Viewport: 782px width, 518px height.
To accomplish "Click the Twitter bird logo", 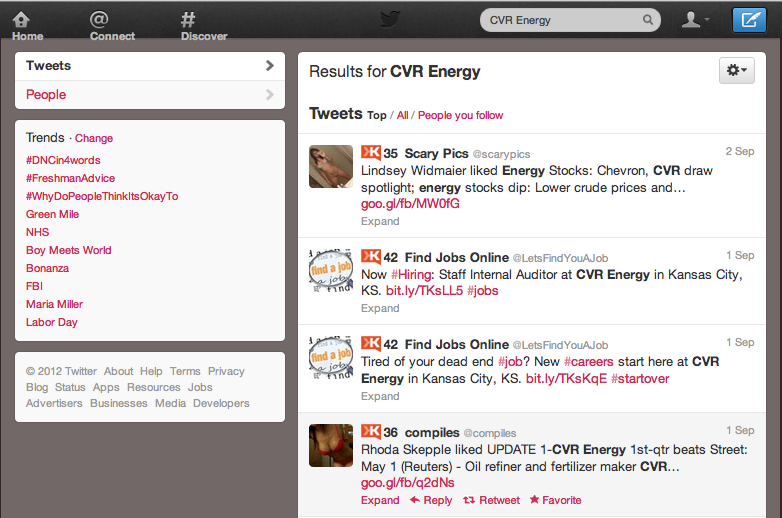I will [x=390, y=19].
